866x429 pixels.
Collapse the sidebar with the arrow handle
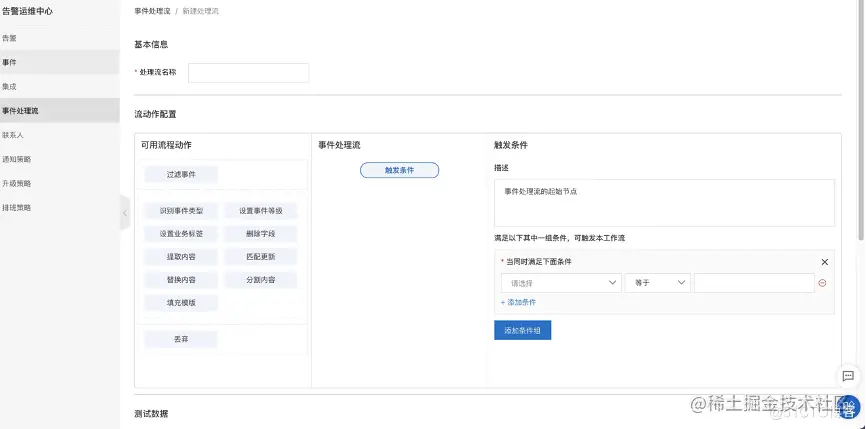125,213
